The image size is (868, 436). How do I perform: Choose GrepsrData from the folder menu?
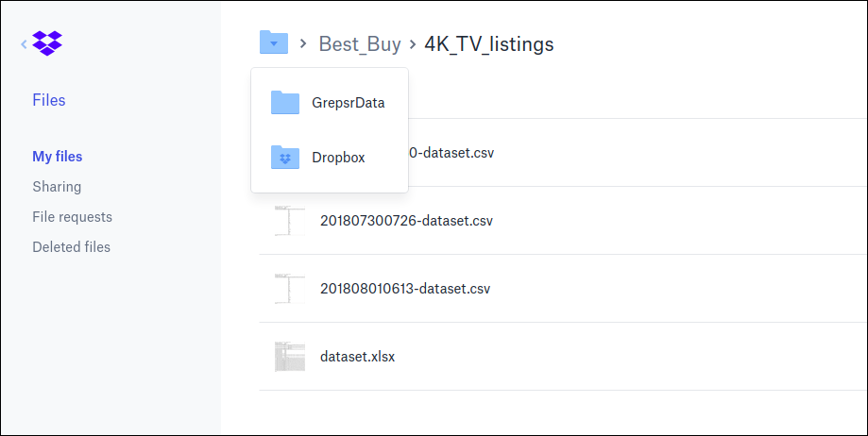tap(349, 103)
